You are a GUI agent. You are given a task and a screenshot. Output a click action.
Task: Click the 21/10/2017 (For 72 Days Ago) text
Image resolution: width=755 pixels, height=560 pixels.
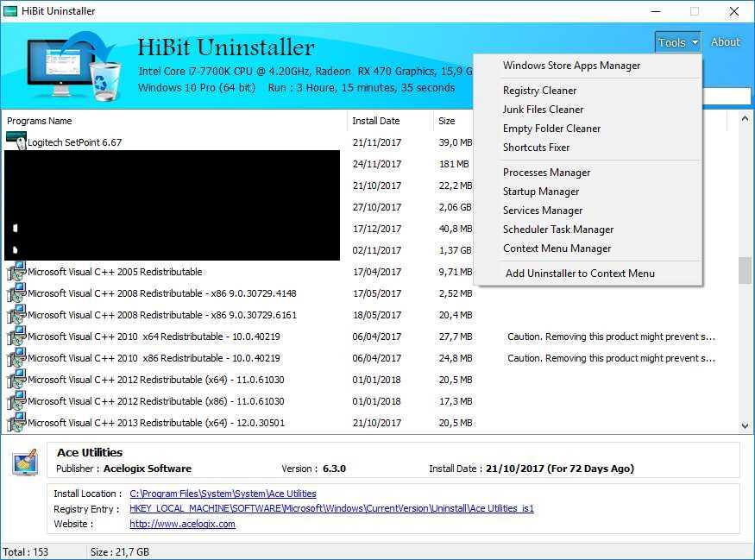click(x=560, y=469)
